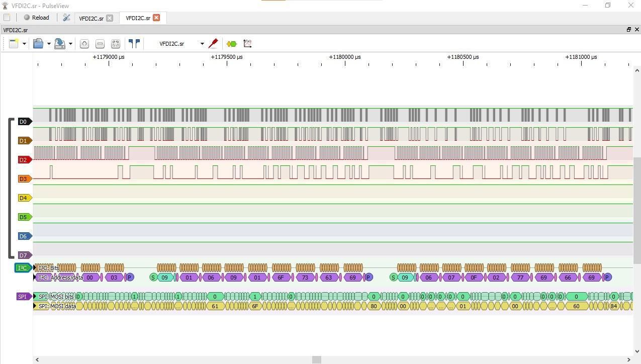The image size is (641, 364).
Task: Open the probe channel configuration icon
Action: pos(213,44)
